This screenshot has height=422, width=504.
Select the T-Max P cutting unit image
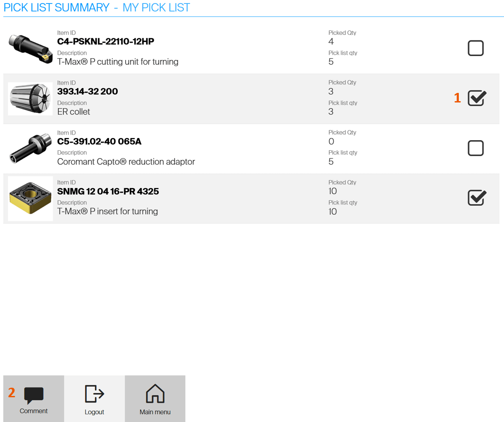[x=30, y=49]
